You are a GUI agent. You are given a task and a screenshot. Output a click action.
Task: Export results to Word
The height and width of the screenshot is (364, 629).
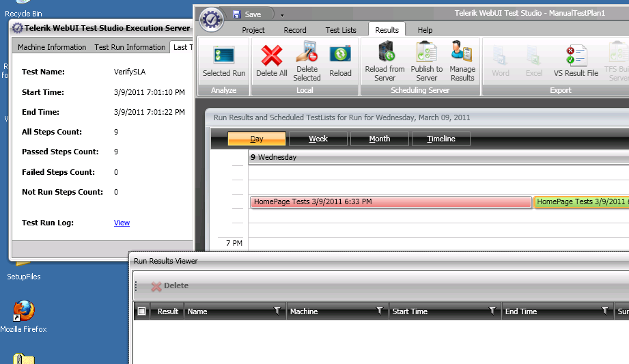pyautogui.click(x=501, y=61)
